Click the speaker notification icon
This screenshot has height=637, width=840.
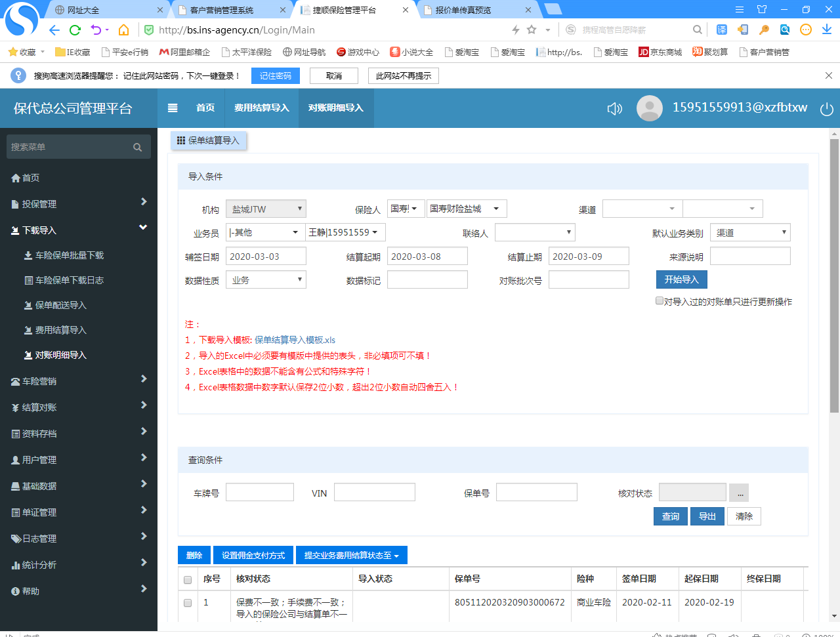click(614, 108)
